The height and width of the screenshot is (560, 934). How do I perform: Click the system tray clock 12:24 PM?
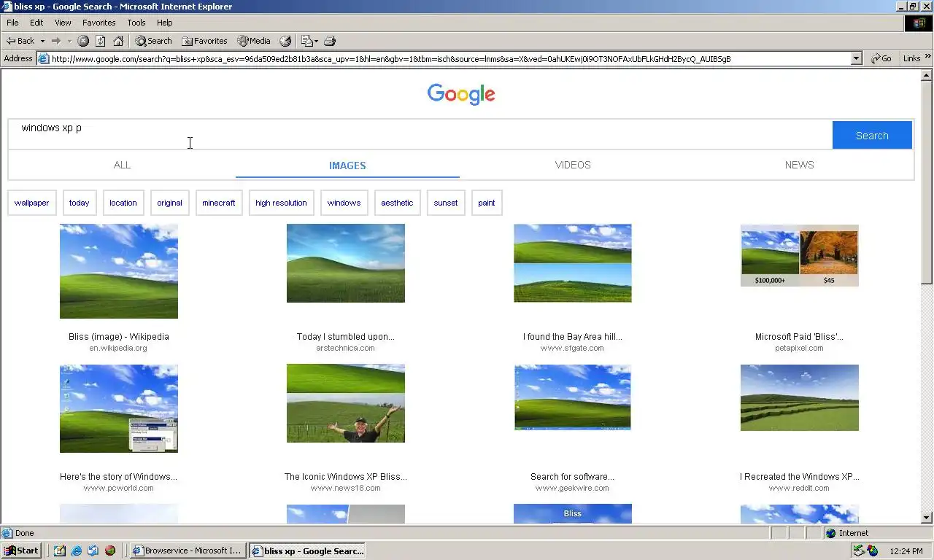[x=906, y=551]
